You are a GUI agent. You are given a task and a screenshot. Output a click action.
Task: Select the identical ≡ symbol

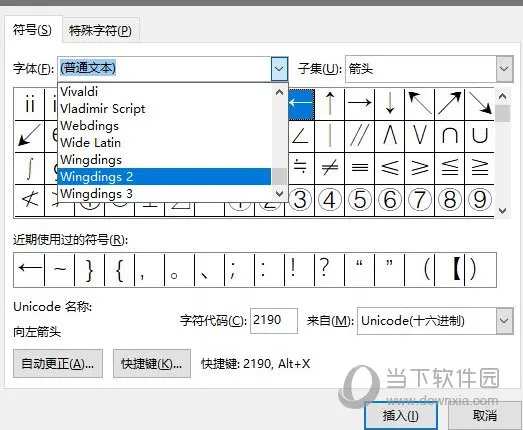pos(360,168)
